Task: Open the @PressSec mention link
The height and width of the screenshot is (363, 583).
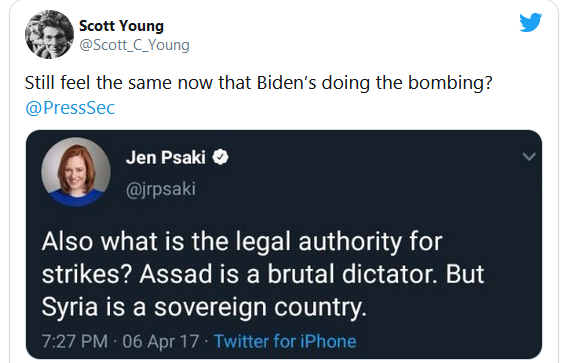Action: [70, 108]
